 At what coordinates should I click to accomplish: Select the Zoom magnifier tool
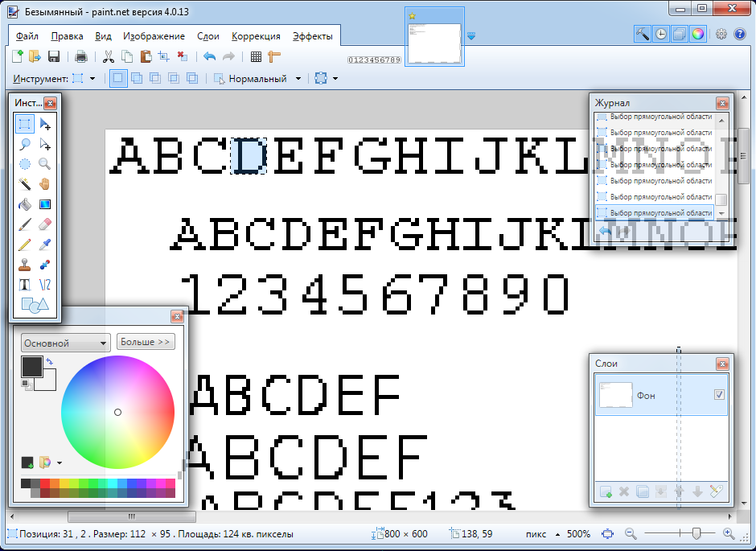tap(45, 164)
